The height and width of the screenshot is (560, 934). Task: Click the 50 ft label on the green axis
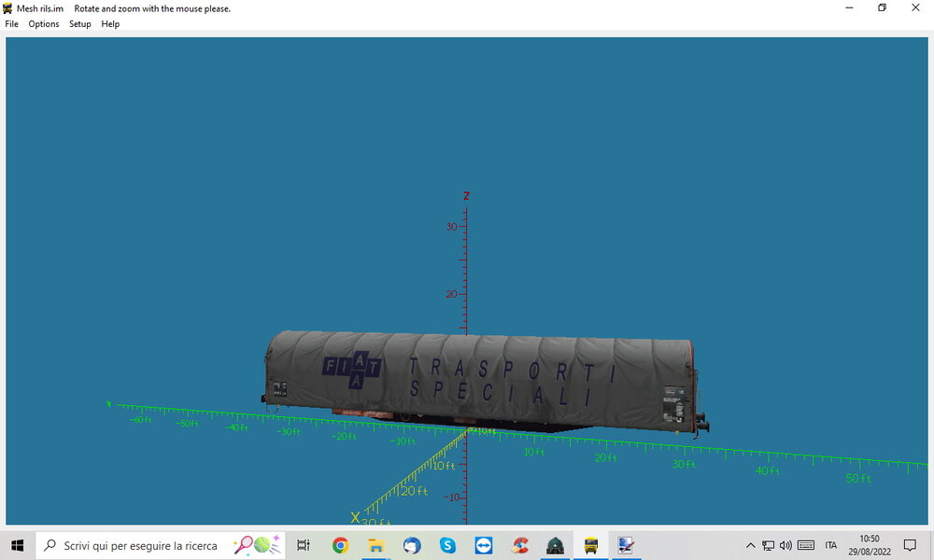tap(858, 479)
